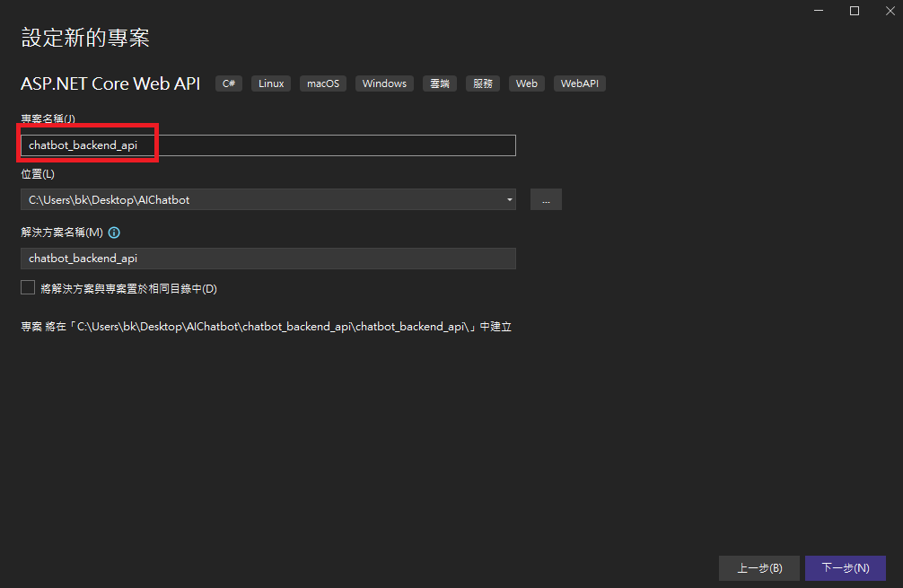Click the 解決方案名稱(M) label

coord(62,233)
